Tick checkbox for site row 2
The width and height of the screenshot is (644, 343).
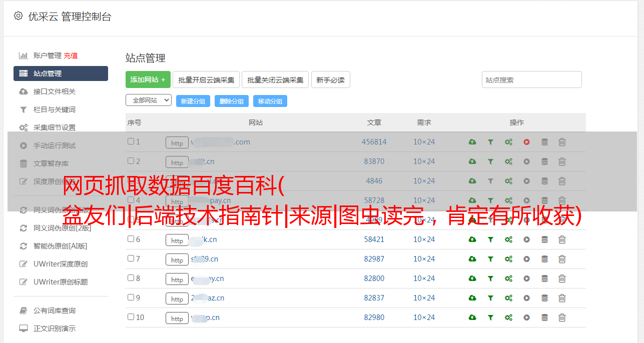click(x=131, y=161)
